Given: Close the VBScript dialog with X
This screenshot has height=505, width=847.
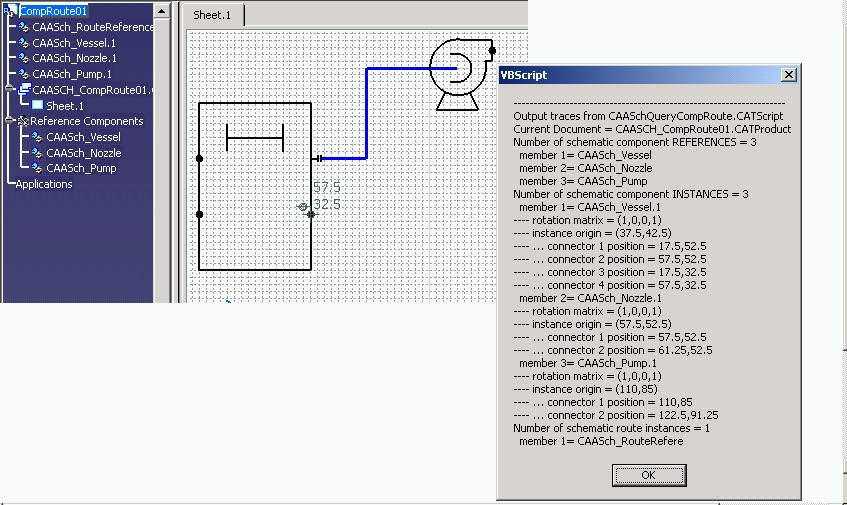Looking at the screenshot, I should 788,75.
